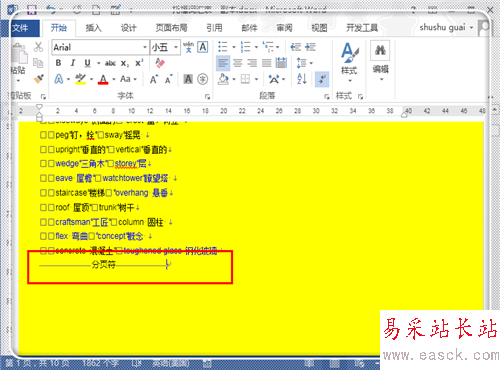The height and width of the screenshot is (370, 500).
Task: Click the word 'watchtower' in document
Action: coord(123,178)
